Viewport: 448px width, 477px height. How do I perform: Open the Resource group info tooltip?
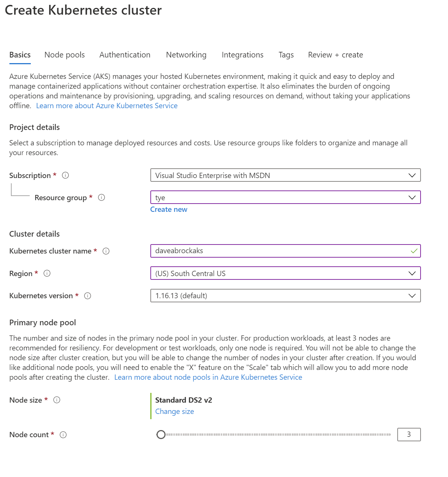pyautogui.click(x=101, y=198)
